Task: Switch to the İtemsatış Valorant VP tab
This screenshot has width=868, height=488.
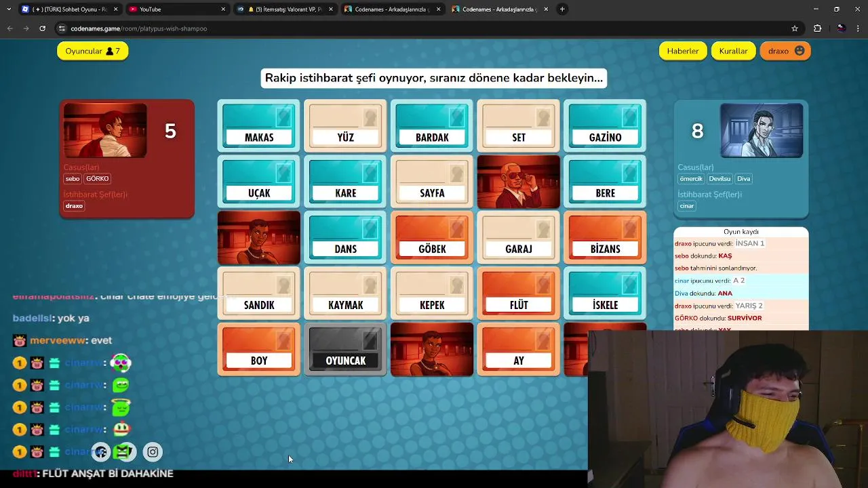Action: [x=285, y=9]
